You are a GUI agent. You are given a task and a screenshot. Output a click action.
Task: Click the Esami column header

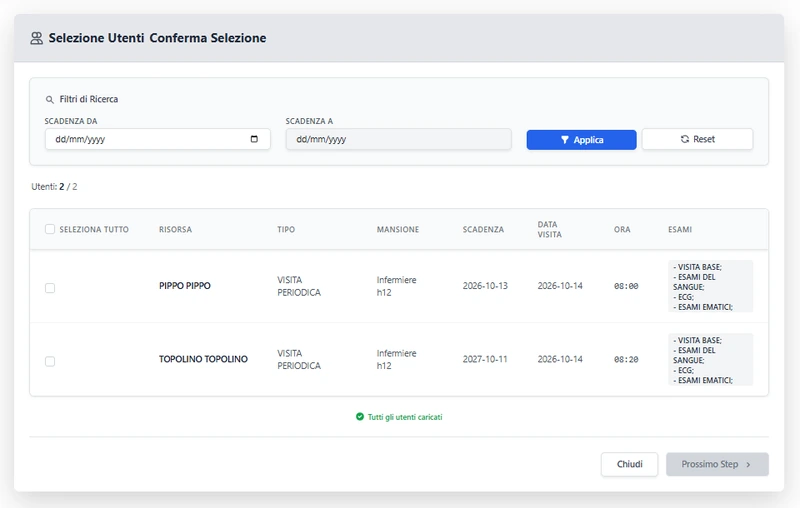680,230
